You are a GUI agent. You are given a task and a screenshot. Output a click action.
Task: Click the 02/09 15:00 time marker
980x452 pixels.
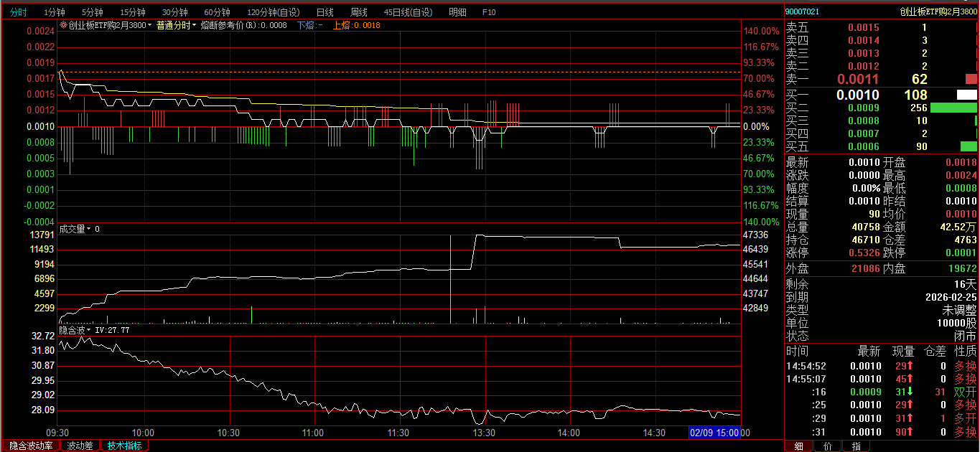coord(714,433)
